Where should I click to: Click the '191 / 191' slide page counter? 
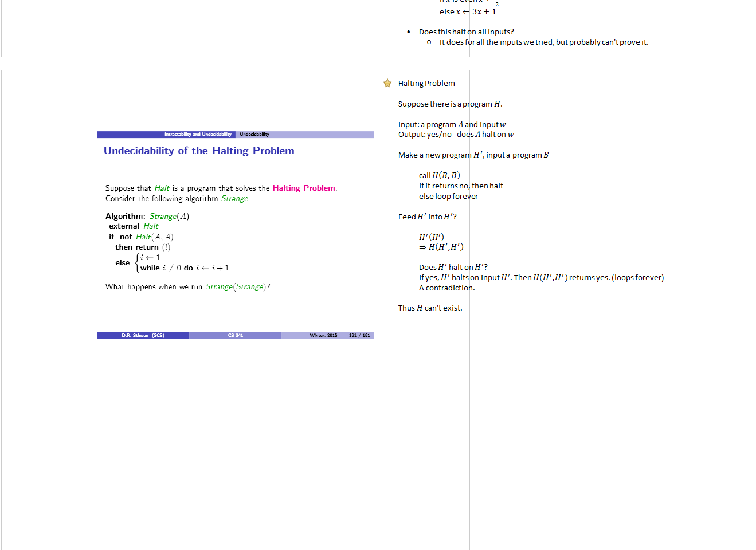pyautogui.click(x=359, y=336)
